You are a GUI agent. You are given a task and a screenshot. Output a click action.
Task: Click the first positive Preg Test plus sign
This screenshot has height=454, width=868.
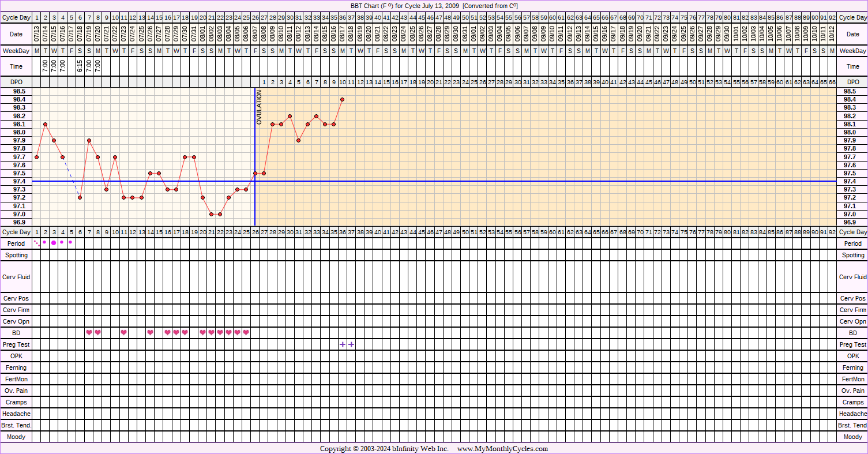[x=343, y=344]
